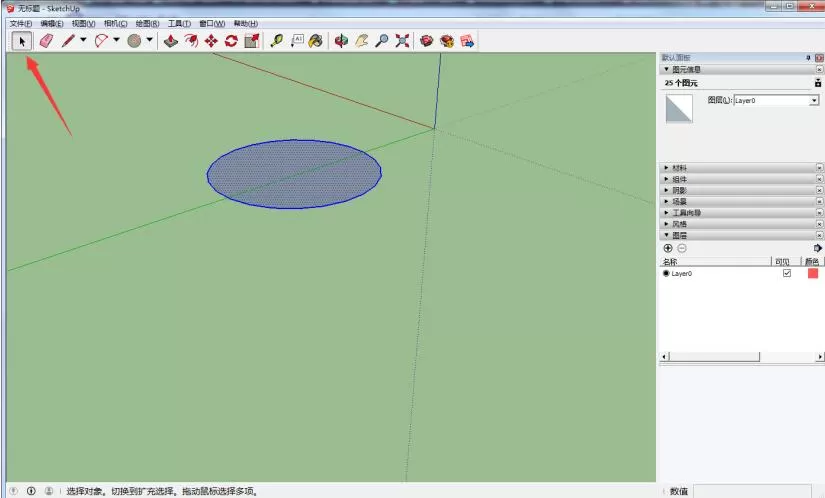This screenshot has height=498, width=825.
Task: Select the Rotate tool
Action: tap(231, 41)
